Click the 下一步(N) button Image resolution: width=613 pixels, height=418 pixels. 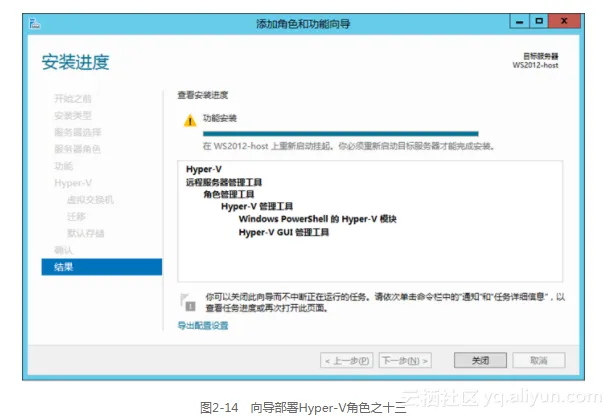(x=405, y=360)
